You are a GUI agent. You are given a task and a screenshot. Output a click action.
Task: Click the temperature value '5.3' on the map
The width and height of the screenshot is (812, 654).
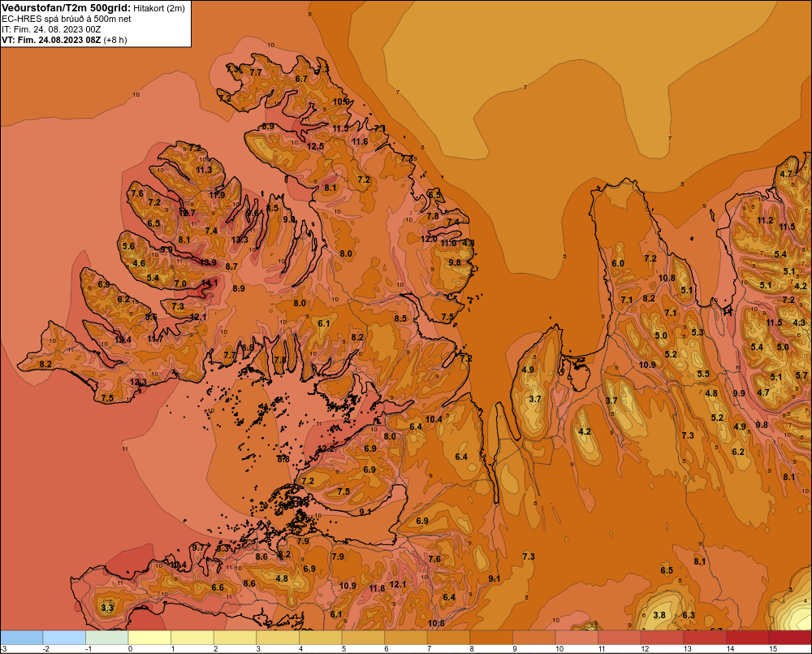pos(698,332)
